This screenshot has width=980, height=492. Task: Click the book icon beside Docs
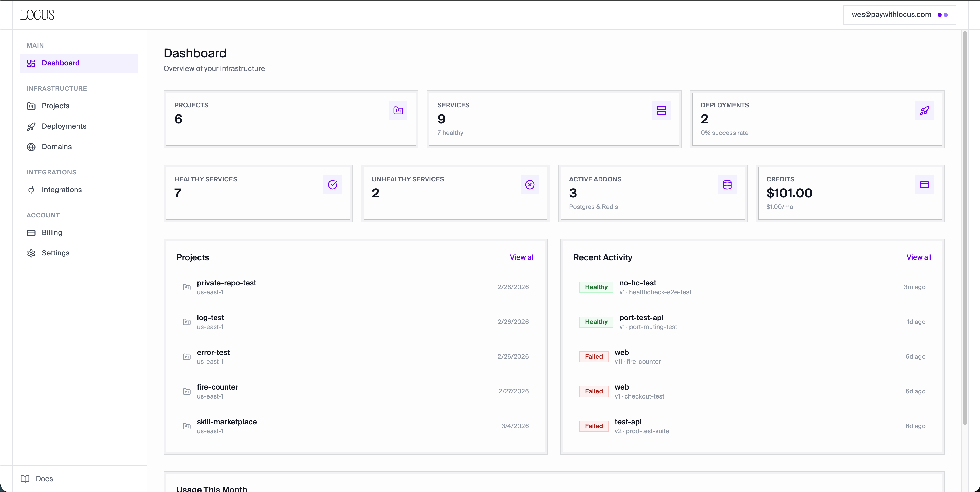25,479
